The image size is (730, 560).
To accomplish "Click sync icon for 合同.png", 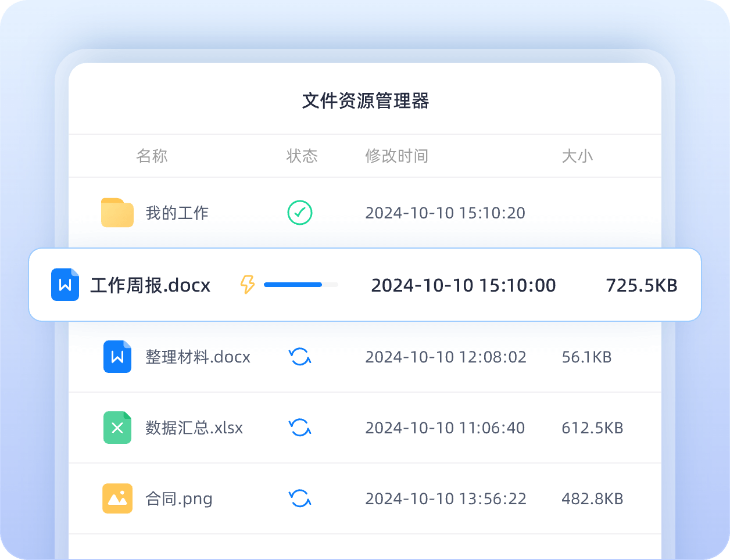I will (300, 498).
